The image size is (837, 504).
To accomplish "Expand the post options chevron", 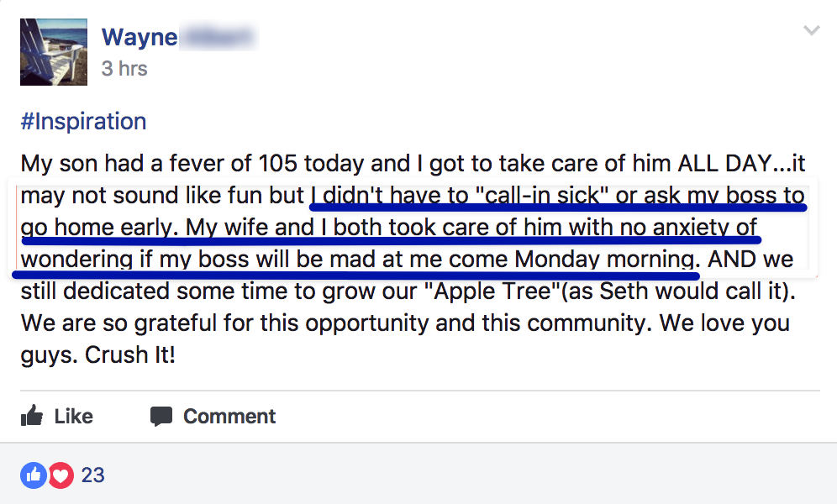I will point(811,31).
